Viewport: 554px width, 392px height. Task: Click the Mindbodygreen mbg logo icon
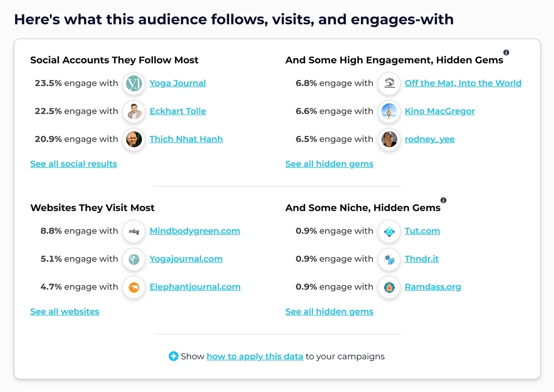click(134, 231)
